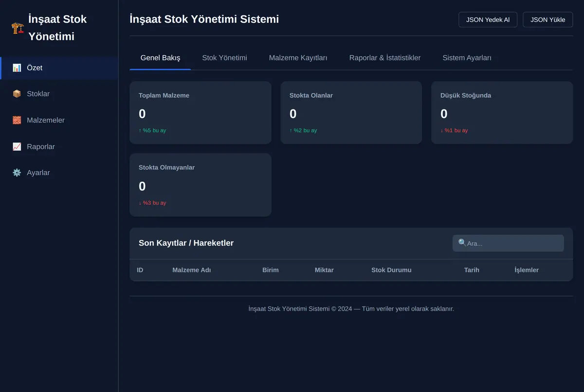Viewport: 584px width, 392px height.
Task: Click the İnşaat Stok Yönetimi Sistemi page title
Action: coord(204,19)
